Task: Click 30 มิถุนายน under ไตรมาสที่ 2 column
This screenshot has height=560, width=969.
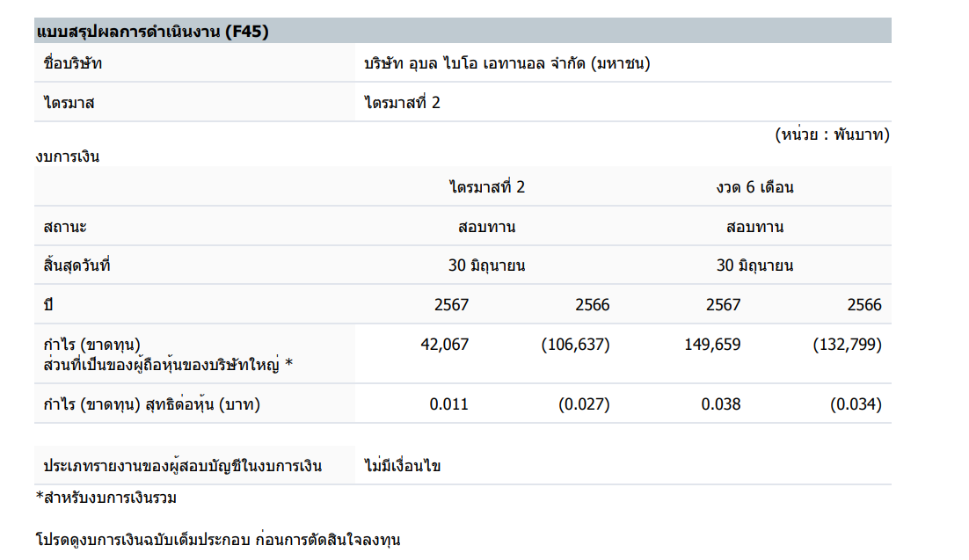Action: tap(487, 265)
